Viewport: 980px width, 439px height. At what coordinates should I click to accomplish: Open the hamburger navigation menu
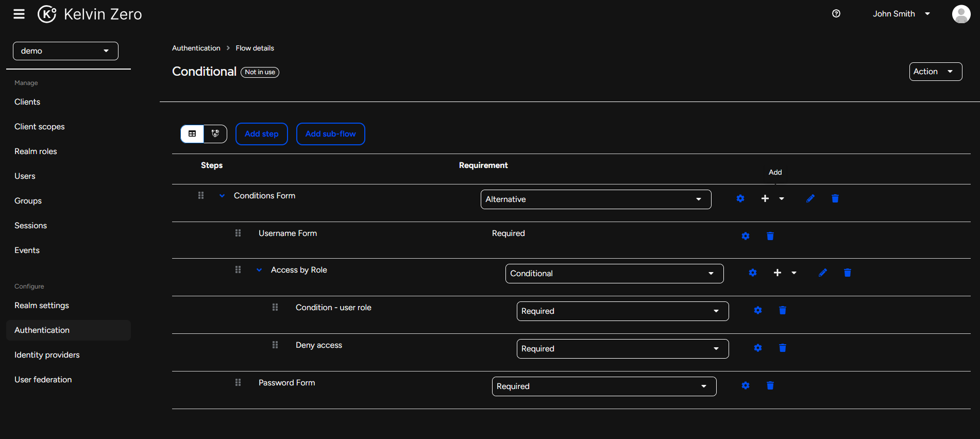[x=19, y=14]
